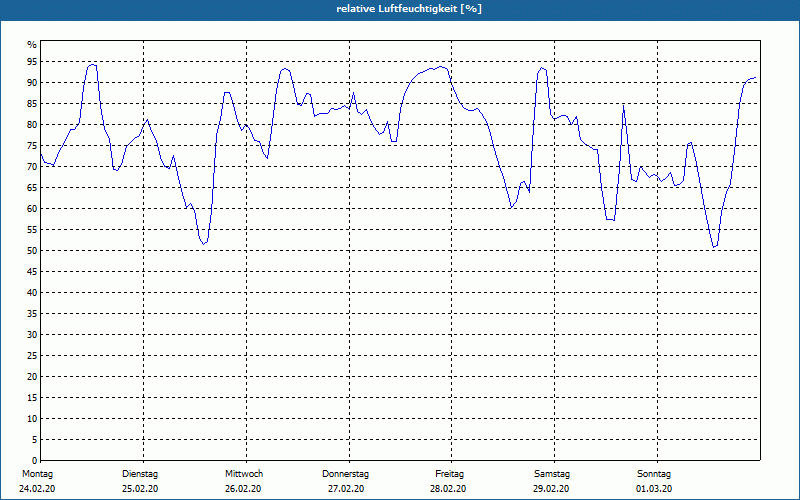Select the 45 y-axis label
Screen dimensions: 800x500
32,271
